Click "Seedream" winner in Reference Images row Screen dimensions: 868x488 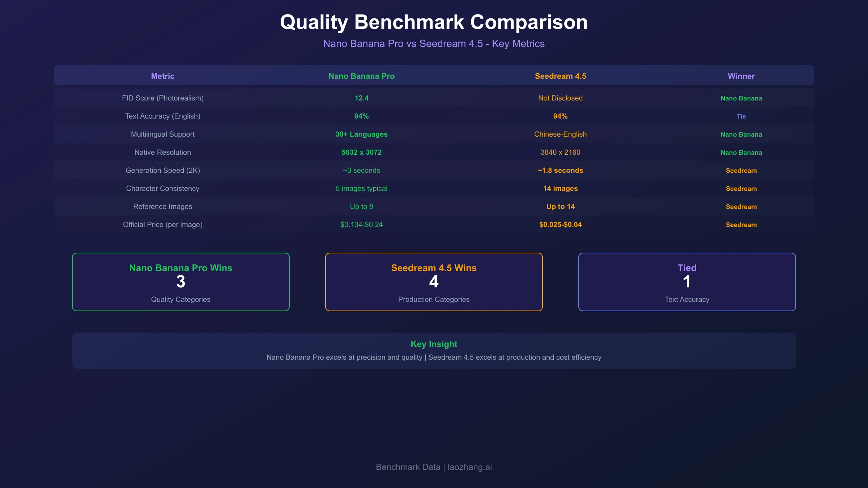click(x=741, y=207)
